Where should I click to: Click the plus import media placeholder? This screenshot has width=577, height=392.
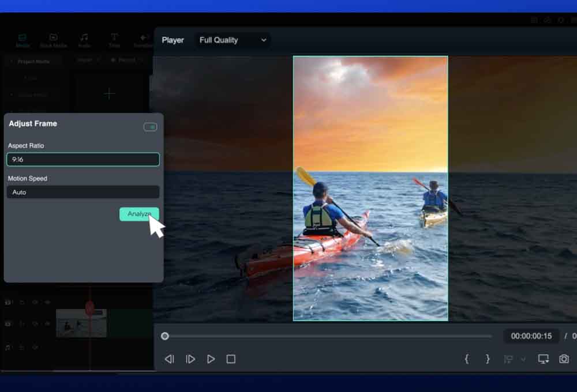[109, 94]
